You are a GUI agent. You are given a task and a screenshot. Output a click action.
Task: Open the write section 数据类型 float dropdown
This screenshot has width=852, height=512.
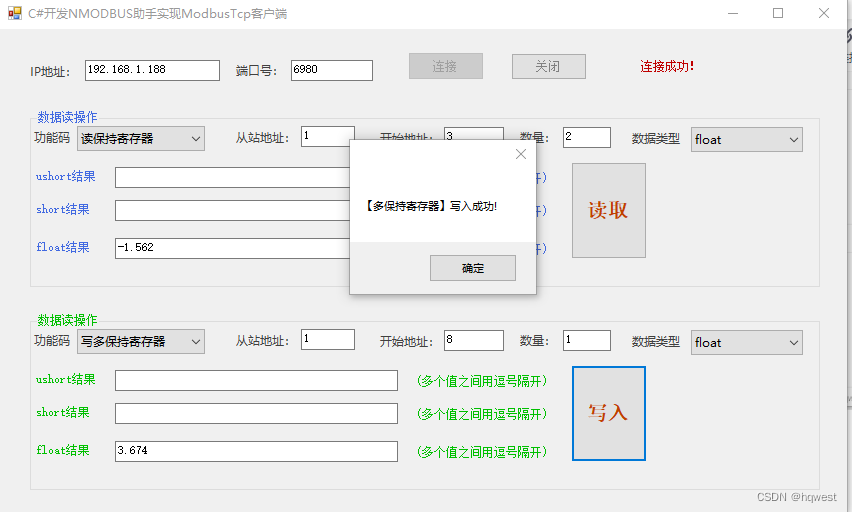(x=747, y=342)
